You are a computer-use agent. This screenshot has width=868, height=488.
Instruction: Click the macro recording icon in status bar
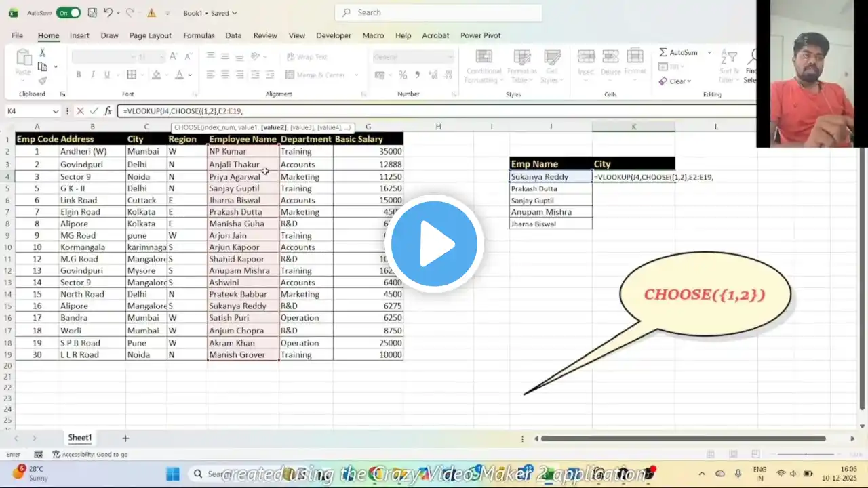[39, 455]
